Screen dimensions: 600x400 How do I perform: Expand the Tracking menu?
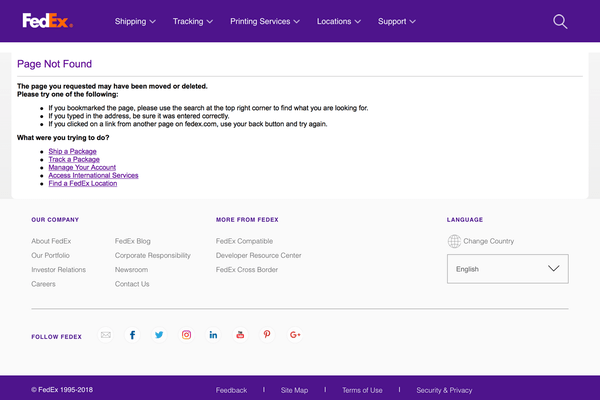[192, 21]
